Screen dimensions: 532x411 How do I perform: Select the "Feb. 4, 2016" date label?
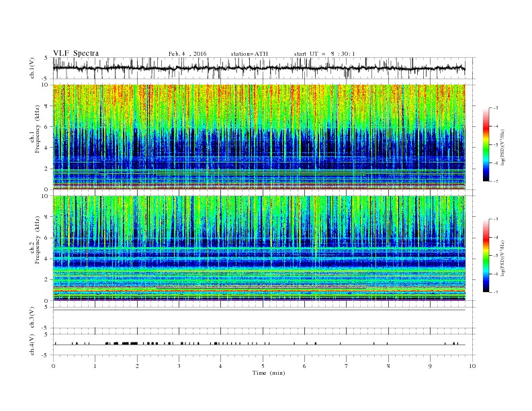(x=187, y=54)
